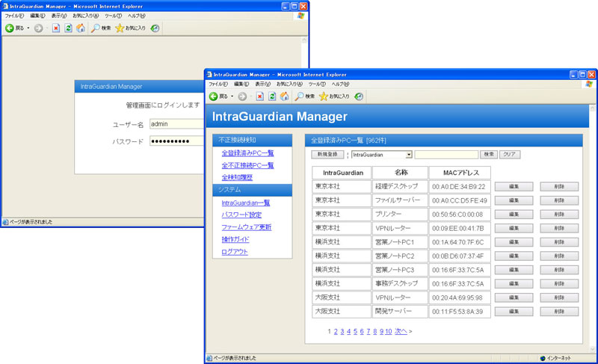The height and width of the screenshot is (364, 598).
Task: Open ツール menu in front window
Action: tap(317, 84)
